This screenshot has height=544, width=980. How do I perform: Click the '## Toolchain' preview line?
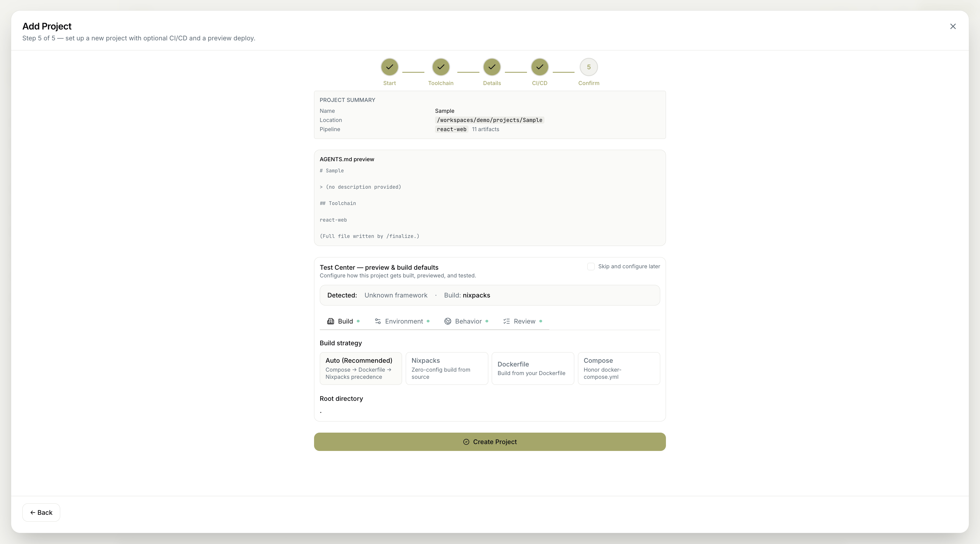coord(338,203)
